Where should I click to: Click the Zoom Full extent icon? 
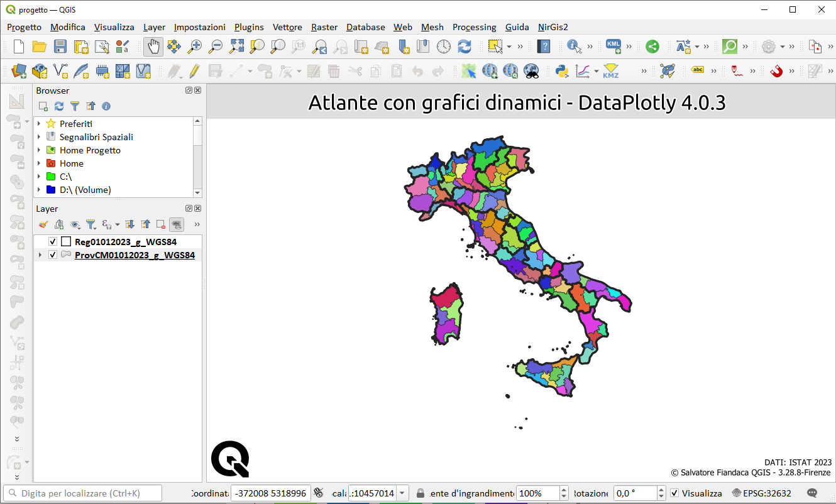(236, 47)
